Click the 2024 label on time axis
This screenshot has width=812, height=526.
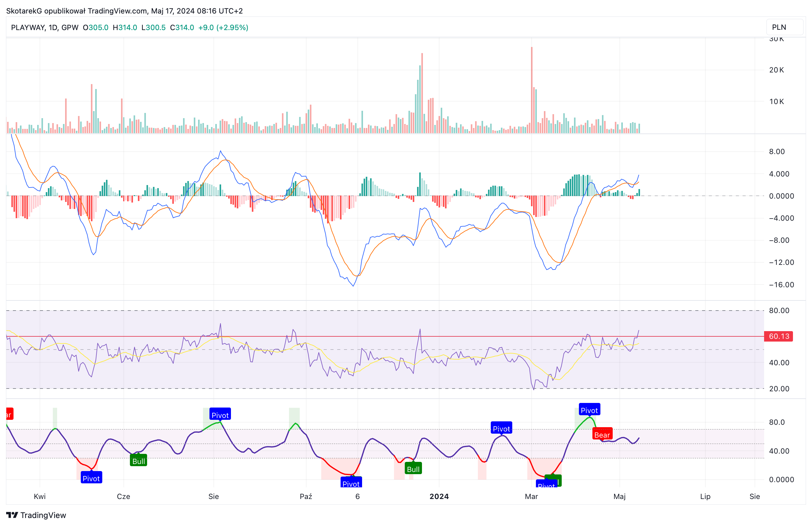pos(439,496)
